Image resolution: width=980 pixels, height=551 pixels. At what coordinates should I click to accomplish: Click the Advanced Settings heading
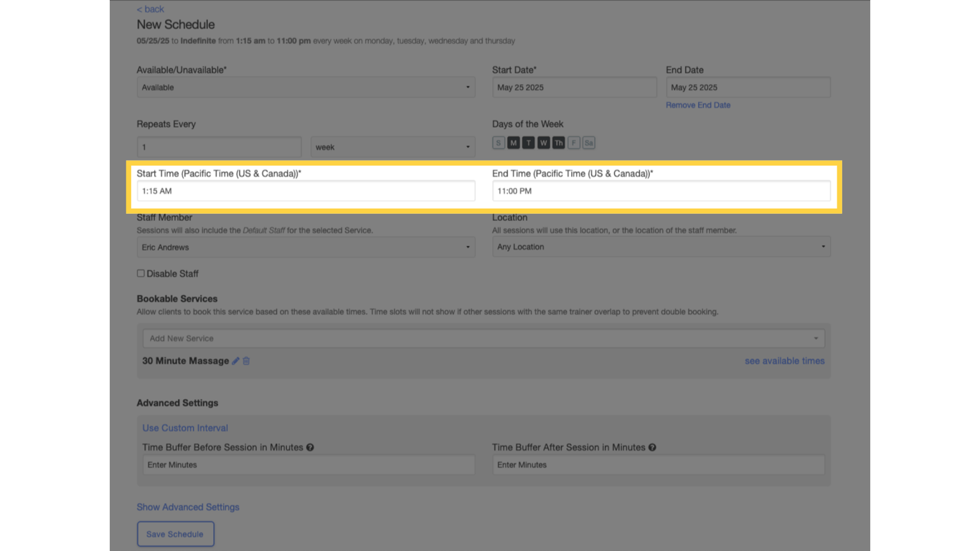pyautogui.click(x=177, y=403)
